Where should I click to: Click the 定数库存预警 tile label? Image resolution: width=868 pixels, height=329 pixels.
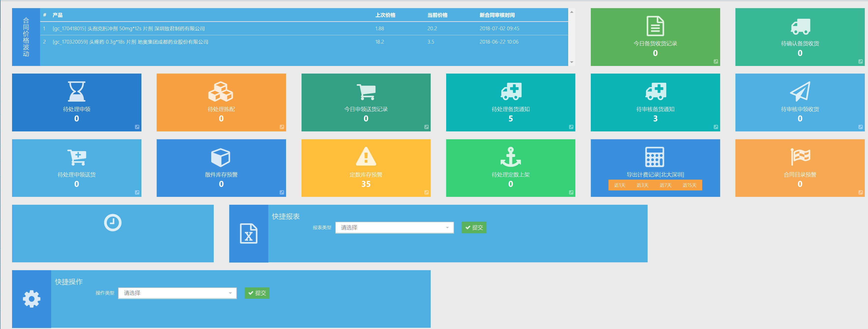click(x=366, y=175)
